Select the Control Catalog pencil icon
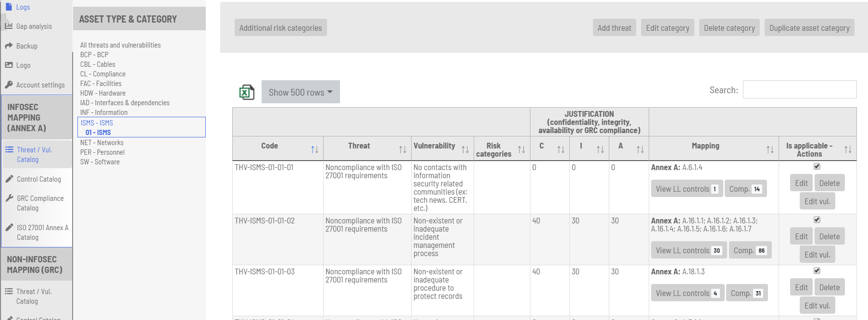The image size is (868, 320). coord(9,179)
